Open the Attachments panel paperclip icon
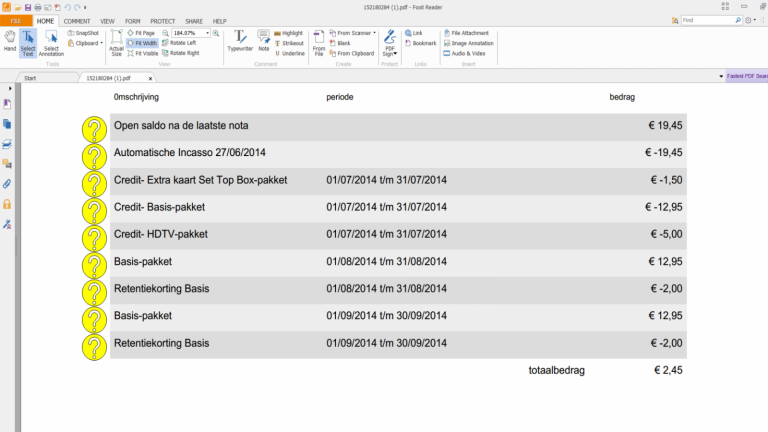The image size is (768, 432). point(7,184)
